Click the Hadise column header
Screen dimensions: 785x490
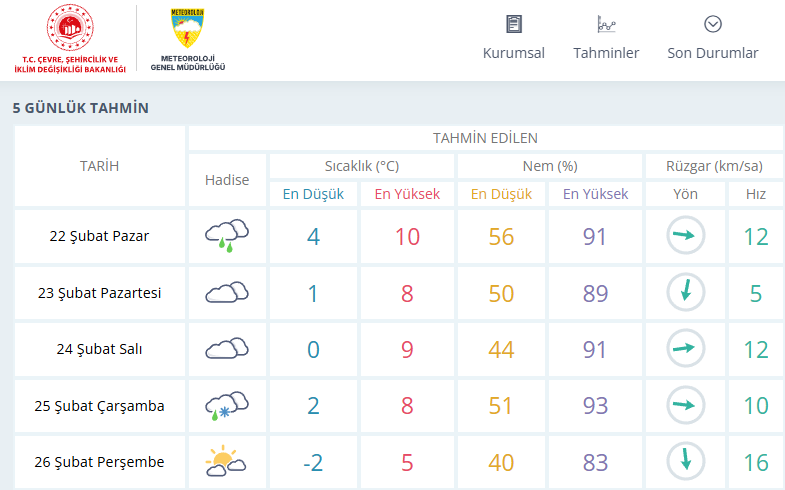click(227, 180)
